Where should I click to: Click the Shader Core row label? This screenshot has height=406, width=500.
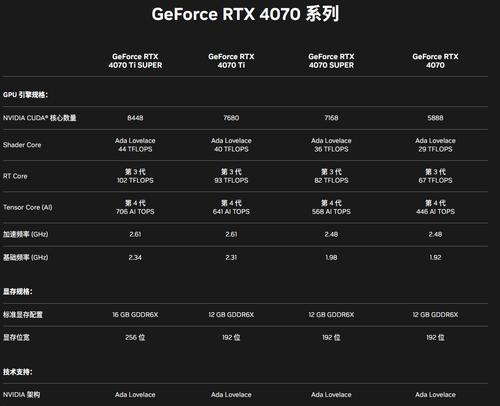(x=22, y=145)
